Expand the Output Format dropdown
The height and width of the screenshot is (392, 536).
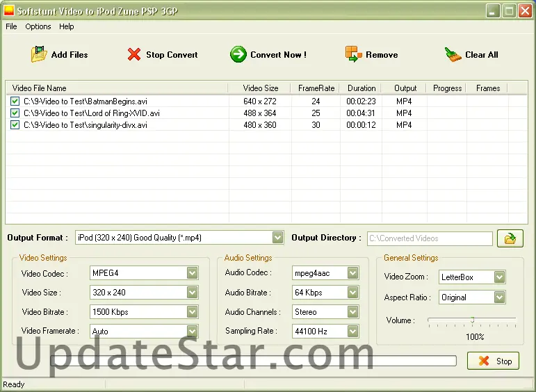point(277,238)
